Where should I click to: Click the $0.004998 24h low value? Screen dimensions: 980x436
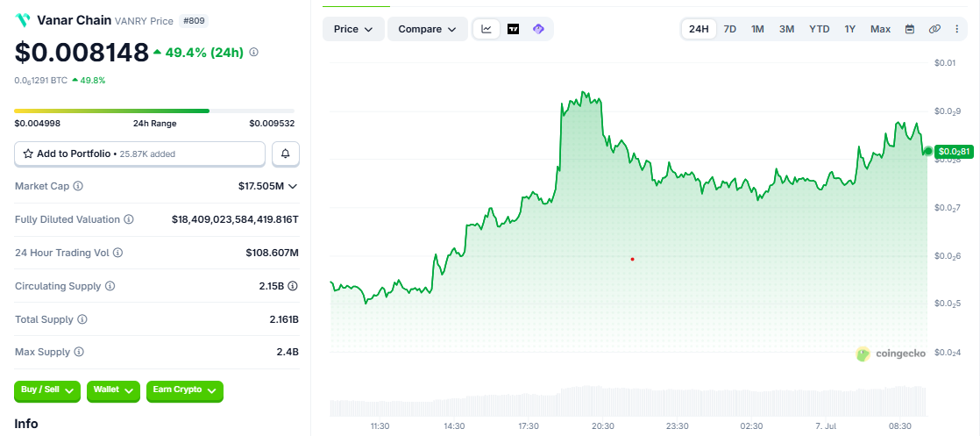coord(38,124)
